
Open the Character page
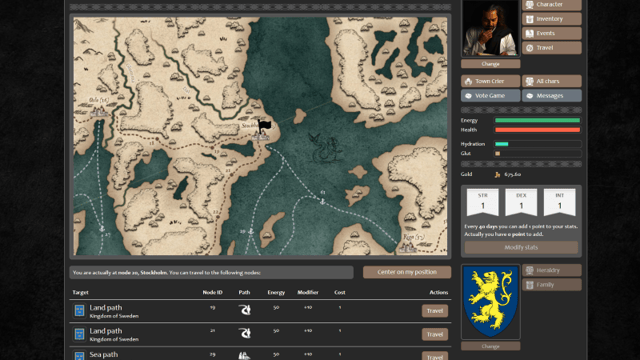click(551, 4)
